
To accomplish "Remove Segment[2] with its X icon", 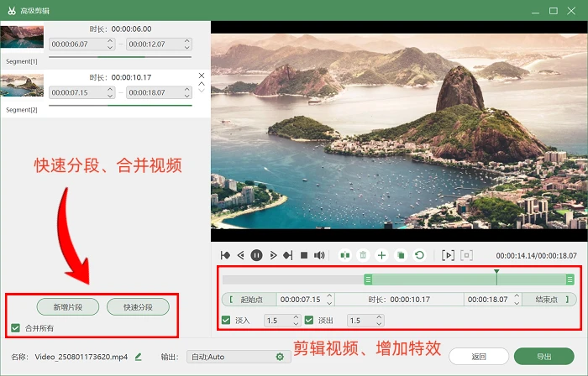I will (202, 76).
